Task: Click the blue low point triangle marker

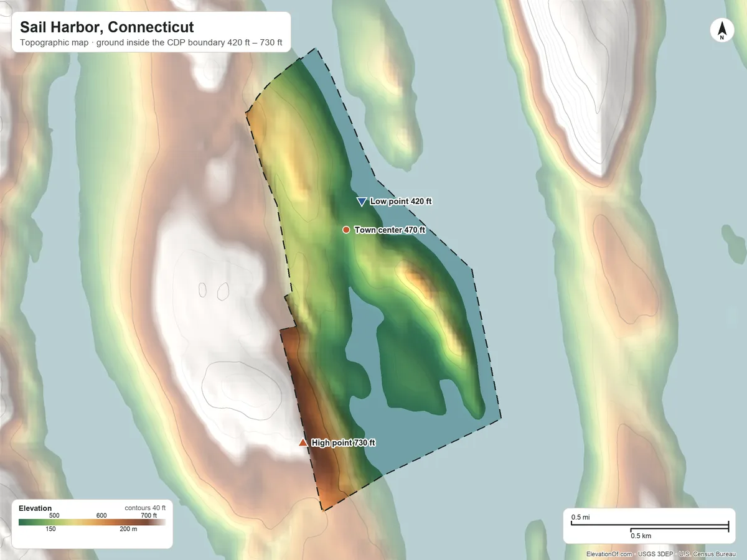Action: pos(362,202)
